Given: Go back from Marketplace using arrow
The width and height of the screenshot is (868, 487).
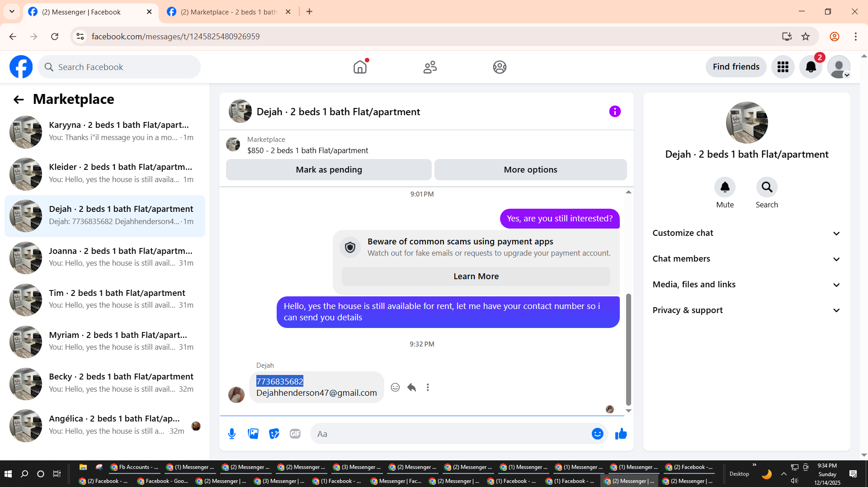Looking at the screenshot, I should (x=19, y=99).
